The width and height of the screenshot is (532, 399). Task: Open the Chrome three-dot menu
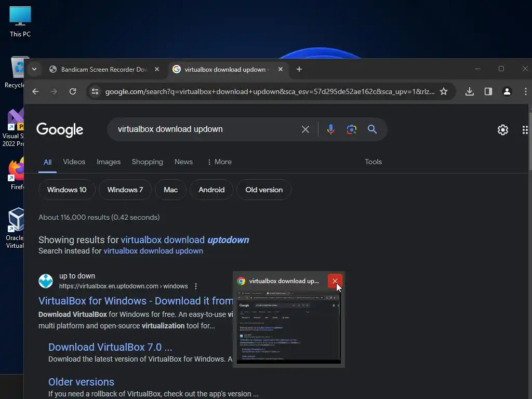click(x=525, y=91)
